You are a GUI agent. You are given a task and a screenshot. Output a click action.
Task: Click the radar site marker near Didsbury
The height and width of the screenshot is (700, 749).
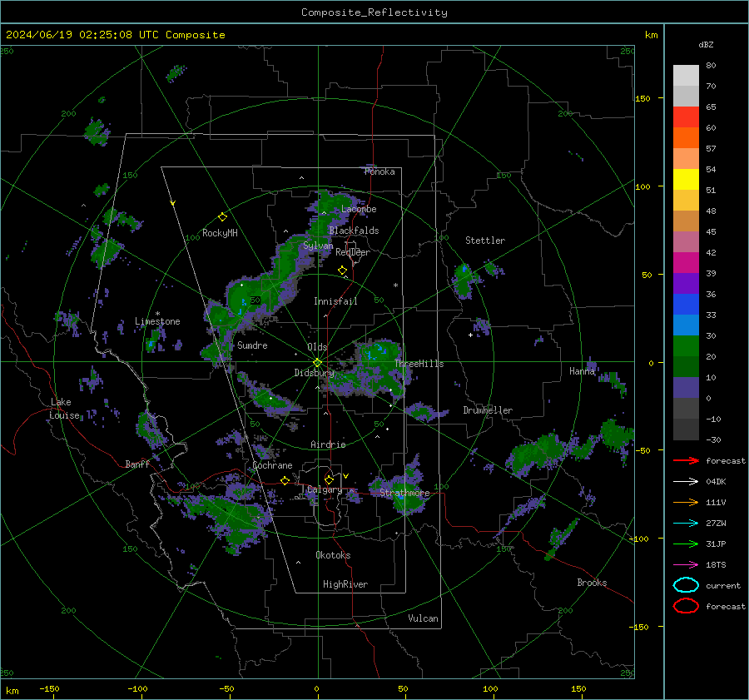click(317, 363)
